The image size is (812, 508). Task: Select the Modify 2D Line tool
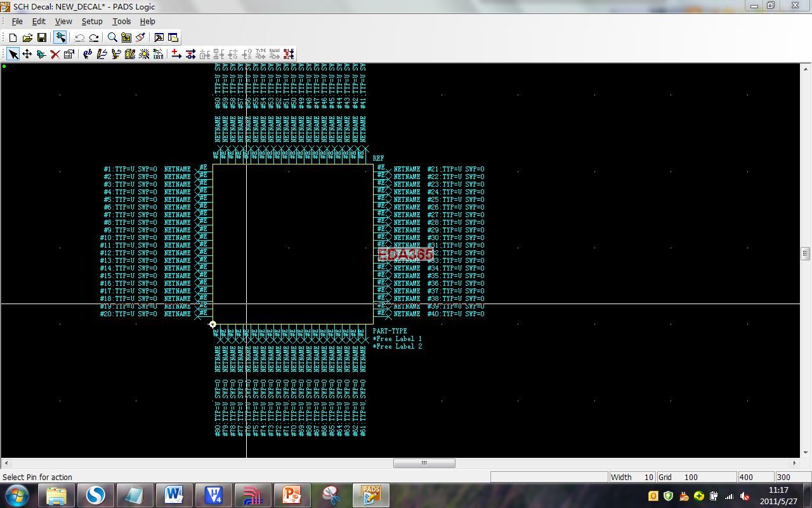click(116, 54)
